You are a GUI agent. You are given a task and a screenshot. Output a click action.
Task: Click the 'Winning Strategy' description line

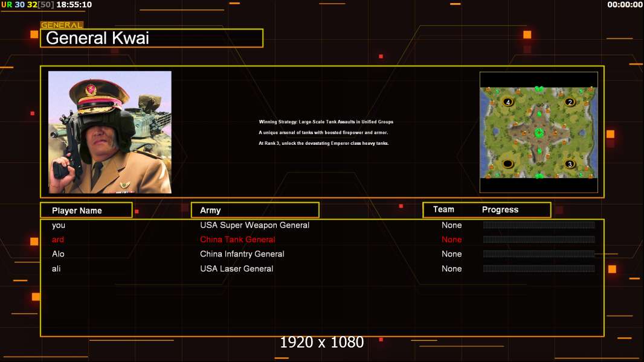326,122
